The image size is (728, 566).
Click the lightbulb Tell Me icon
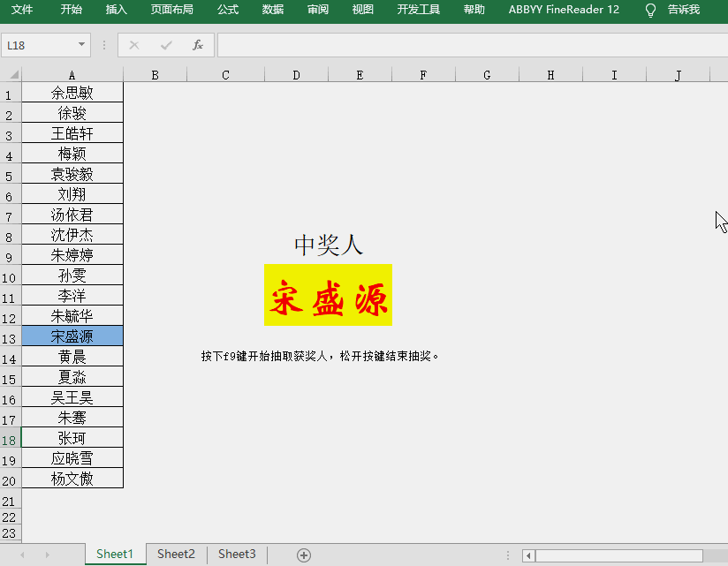650,10
